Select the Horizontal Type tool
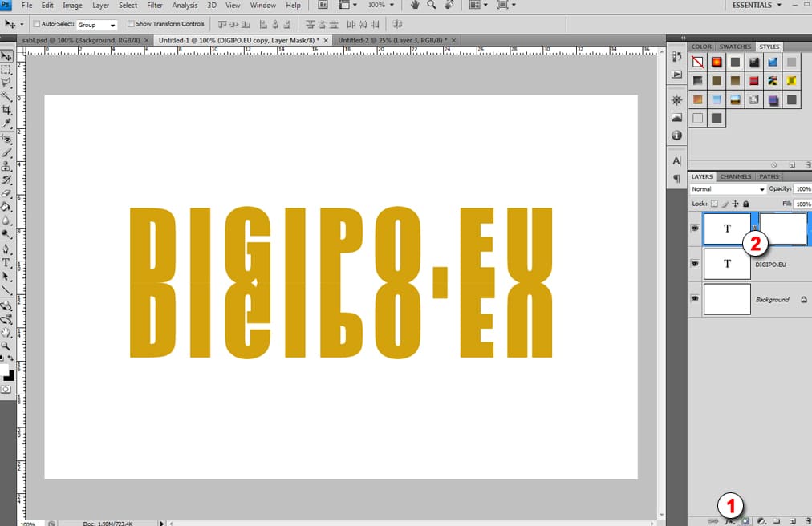Viewport: 812px width, 526px height. click(6, 263)
